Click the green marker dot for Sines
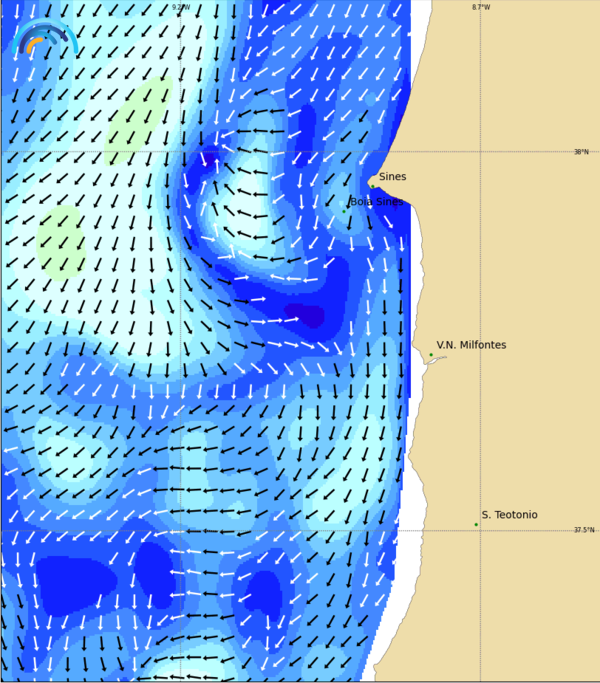The image size is (600, 683). tap(372, 186)
